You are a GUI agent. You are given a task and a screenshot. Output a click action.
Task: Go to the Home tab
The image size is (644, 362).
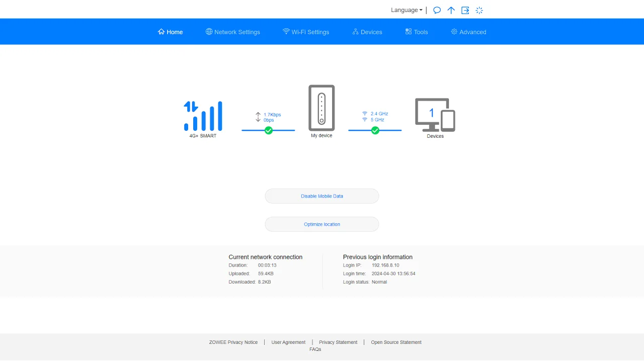tap(171, 32)
